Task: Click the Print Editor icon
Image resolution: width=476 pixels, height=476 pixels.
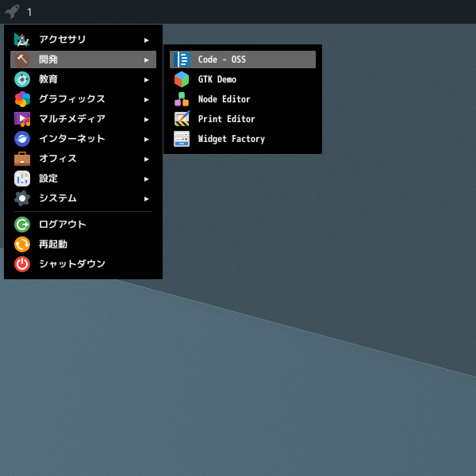Action: (182, 119)
